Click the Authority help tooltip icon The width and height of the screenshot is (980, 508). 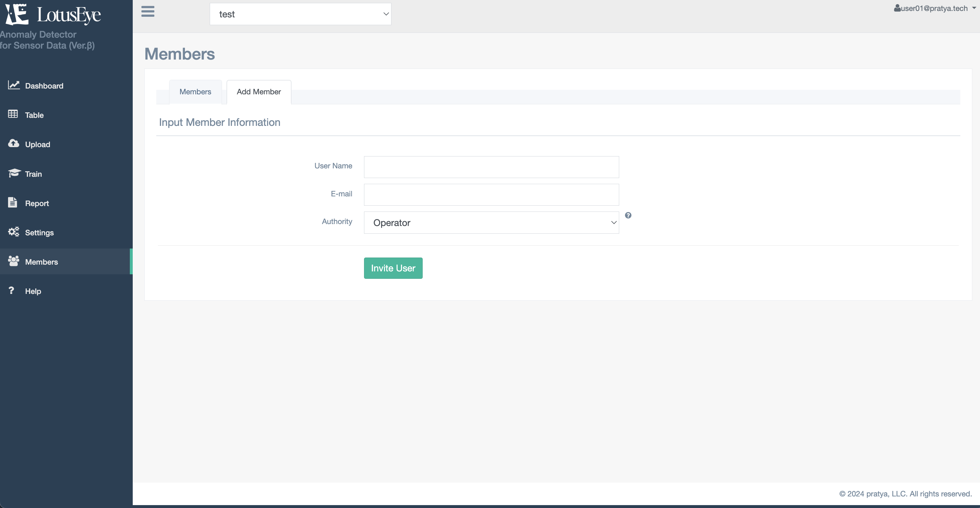click(x=628, y=215)
